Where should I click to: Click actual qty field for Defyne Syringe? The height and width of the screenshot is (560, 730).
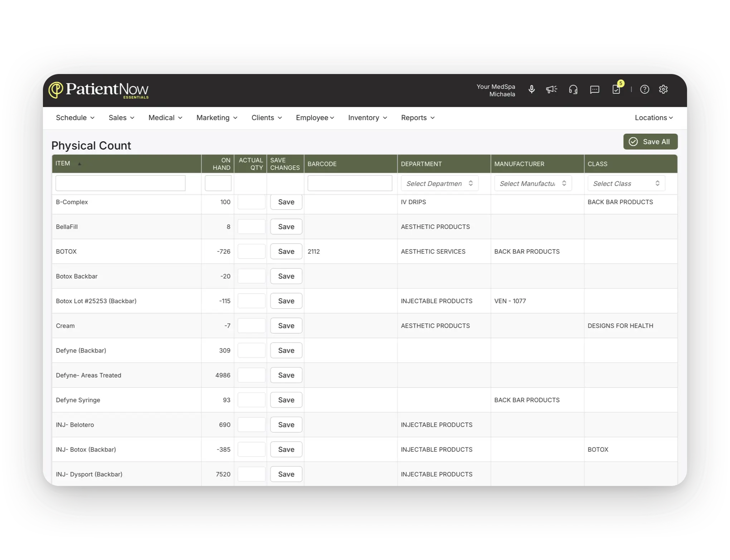(x=251, y=400)
